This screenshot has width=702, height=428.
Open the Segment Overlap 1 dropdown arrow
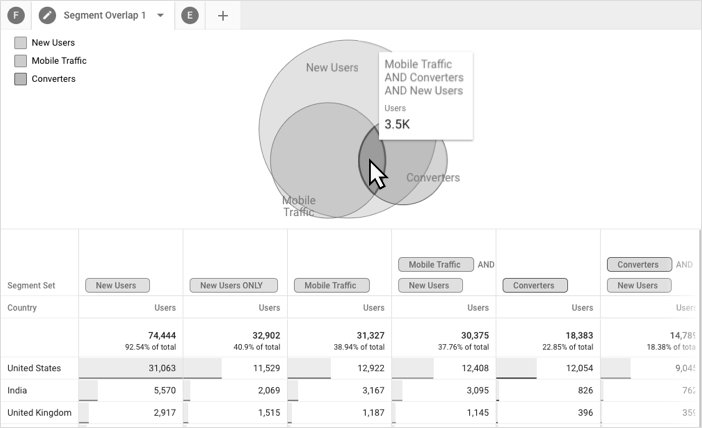click(160, 16)
